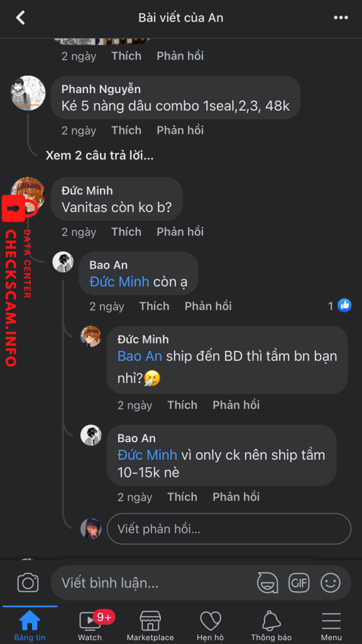This screenshot has height=644, width=362.
Task: Open the GIF picker icon
Action: coord(299,583)
